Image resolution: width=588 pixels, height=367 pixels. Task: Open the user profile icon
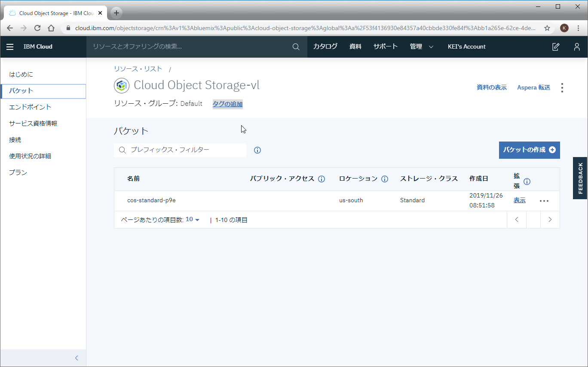tap(577, 47)
